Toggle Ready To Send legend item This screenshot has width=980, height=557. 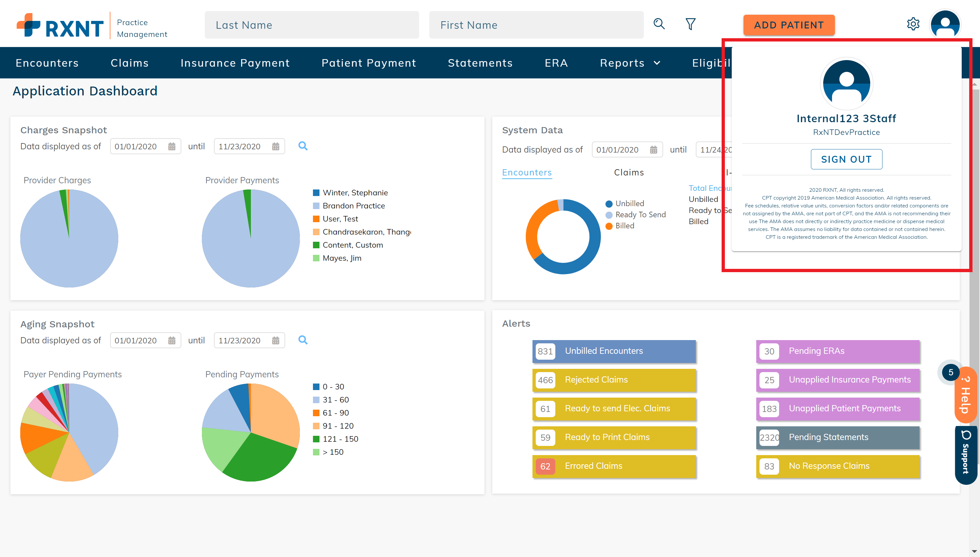[x=640, y=215]
